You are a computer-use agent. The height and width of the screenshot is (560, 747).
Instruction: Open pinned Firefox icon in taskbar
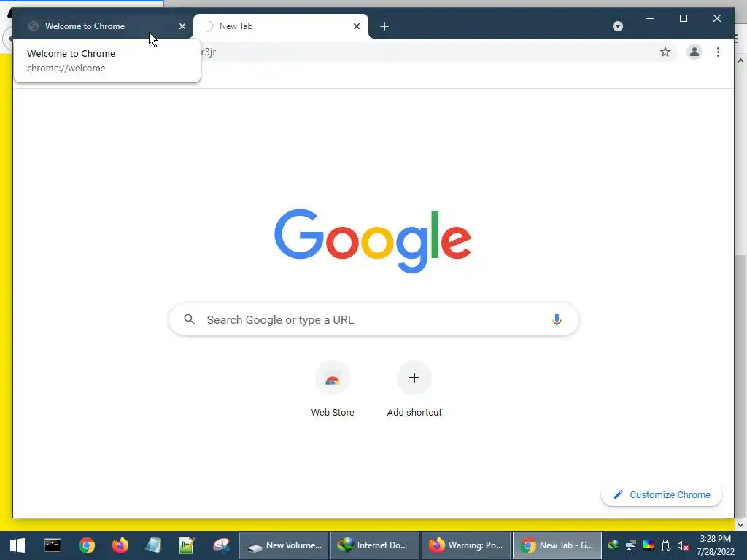(120, 545)
